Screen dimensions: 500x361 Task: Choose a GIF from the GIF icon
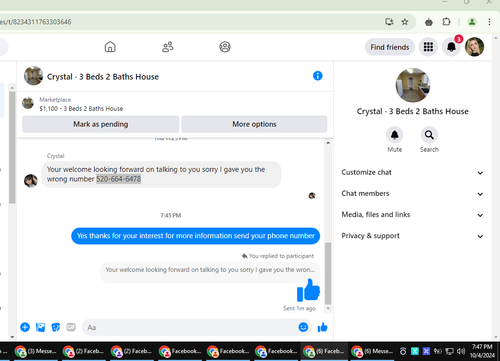[71, 327]
